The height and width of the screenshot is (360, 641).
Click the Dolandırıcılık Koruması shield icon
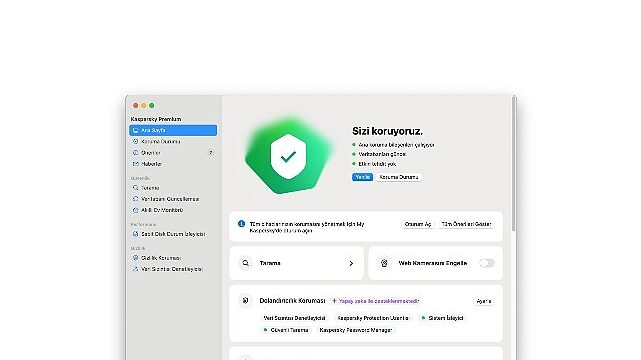(x=245, y=301)
